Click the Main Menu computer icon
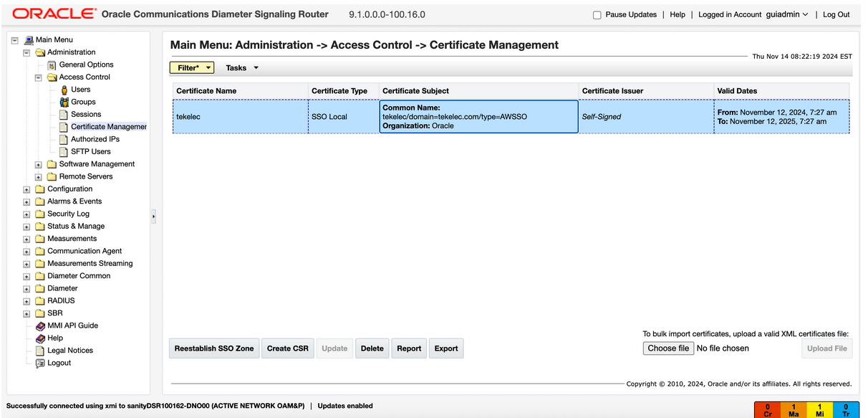Screen dimensions: 868x418 [29, 40]
